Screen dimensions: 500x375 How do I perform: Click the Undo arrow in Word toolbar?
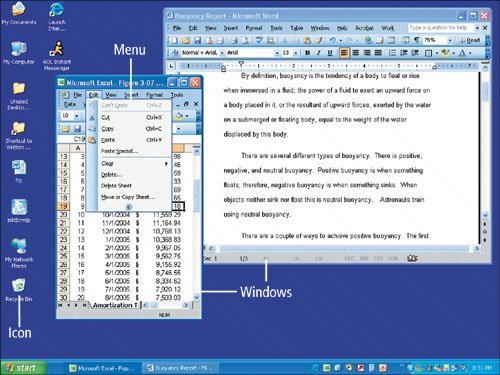pos(332,40)
